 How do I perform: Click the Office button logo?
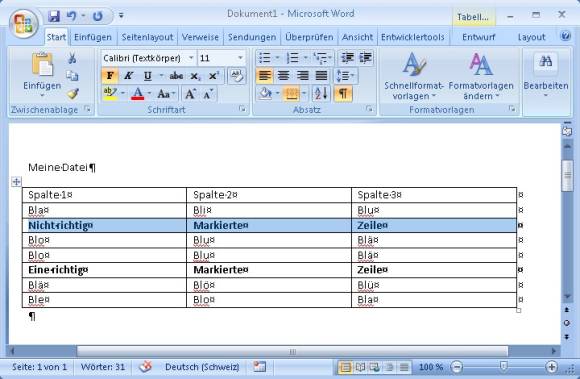(x=24, y=24)
